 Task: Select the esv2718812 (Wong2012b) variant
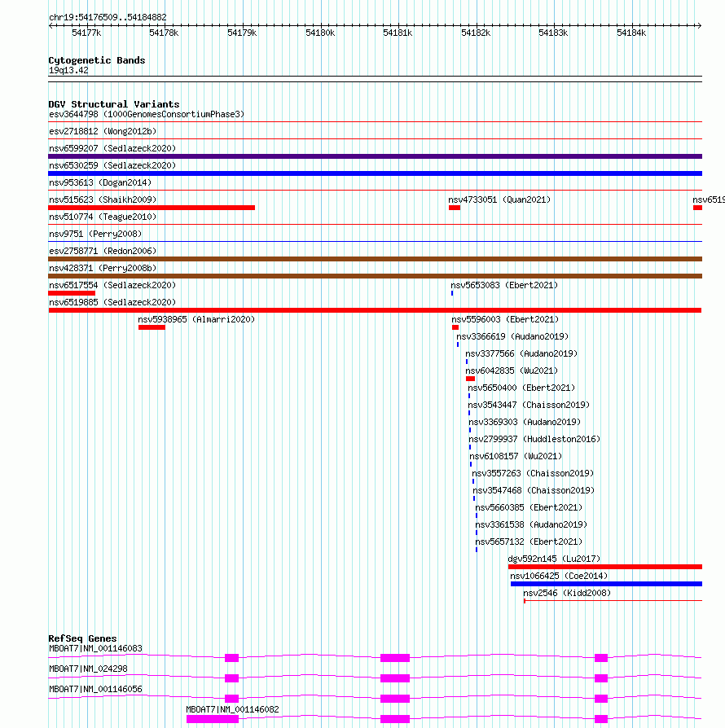pyautogui.click(x=103, y=131)
